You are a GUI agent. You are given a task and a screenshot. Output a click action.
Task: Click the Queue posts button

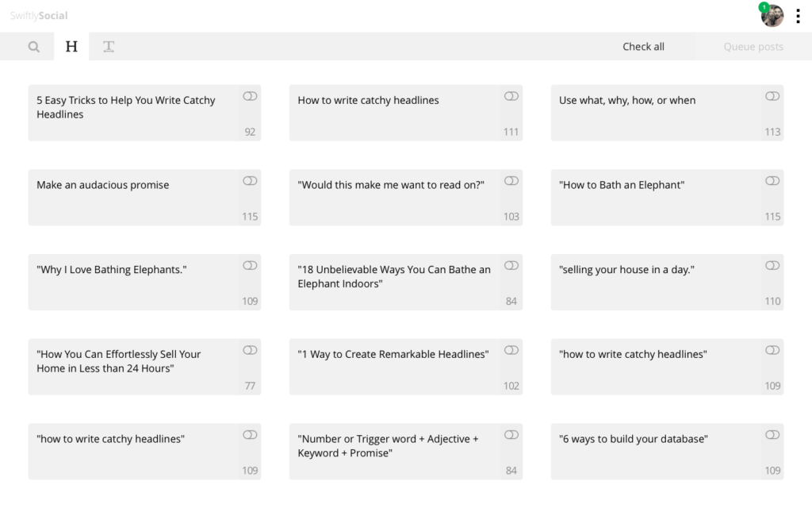[x=753, y=47]
